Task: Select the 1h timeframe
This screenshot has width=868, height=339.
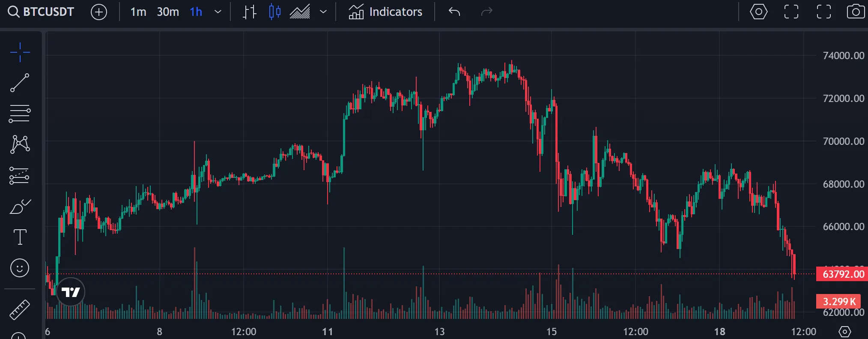Action: [x=196, y=12]
